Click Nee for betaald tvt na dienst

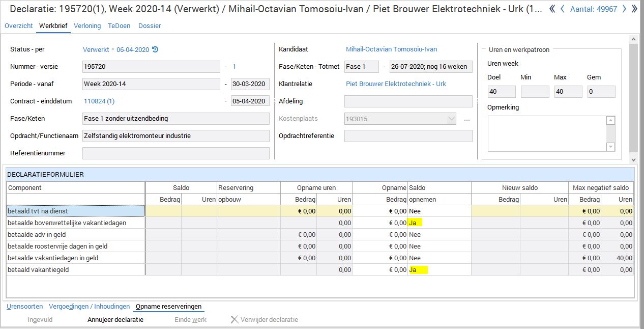tap(415, 211)
